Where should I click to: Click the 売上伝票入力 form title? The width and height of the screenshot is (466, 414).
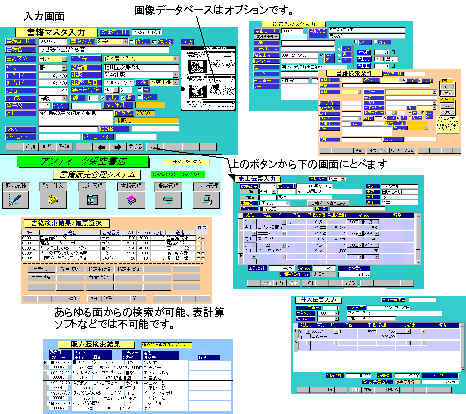[x=256, y=179]
